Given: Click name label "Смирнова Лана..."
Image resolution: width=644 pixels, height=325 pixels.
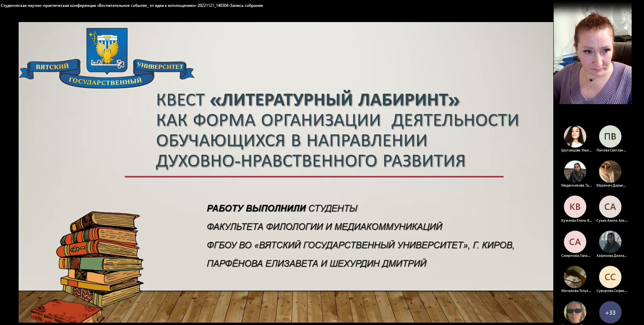Looking at the screenshot, I should point(576,256).
